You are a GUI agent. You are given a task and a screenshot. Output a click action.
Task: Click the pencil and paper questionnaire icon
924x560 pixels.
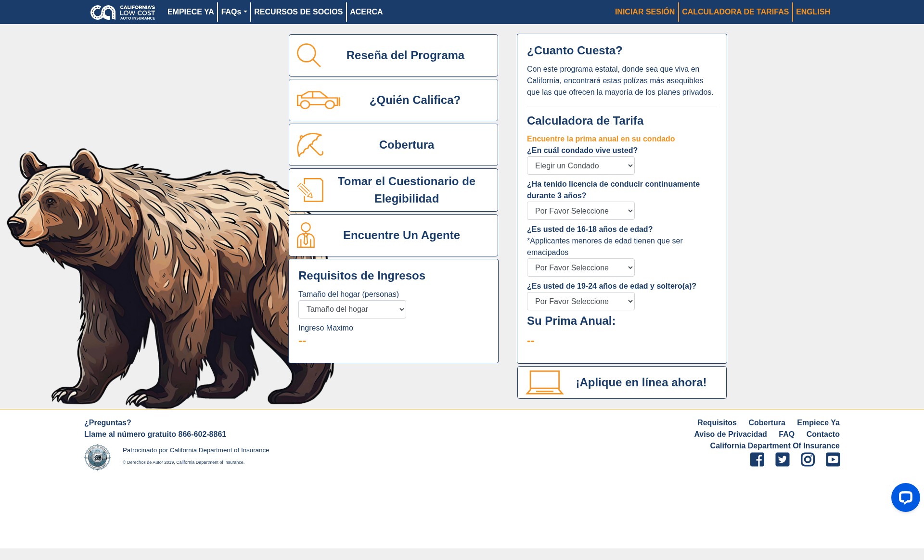[x=310, y=190]
